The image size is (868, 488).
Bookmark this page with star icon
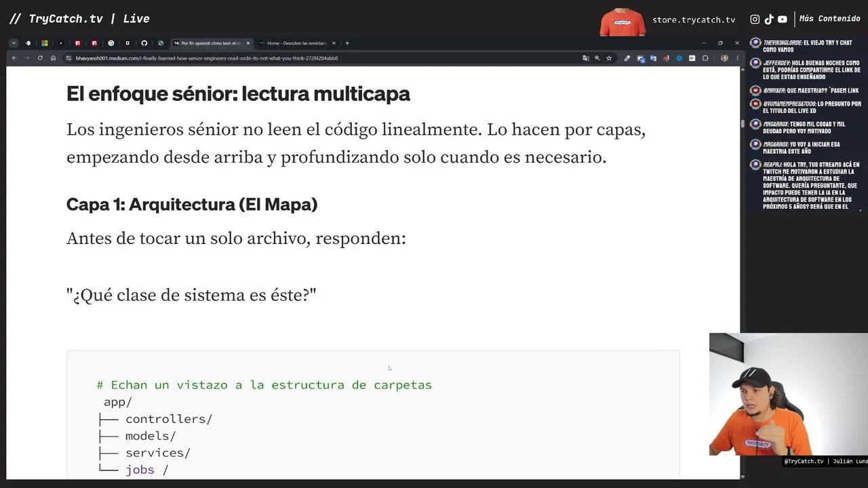tap(609, 58)
